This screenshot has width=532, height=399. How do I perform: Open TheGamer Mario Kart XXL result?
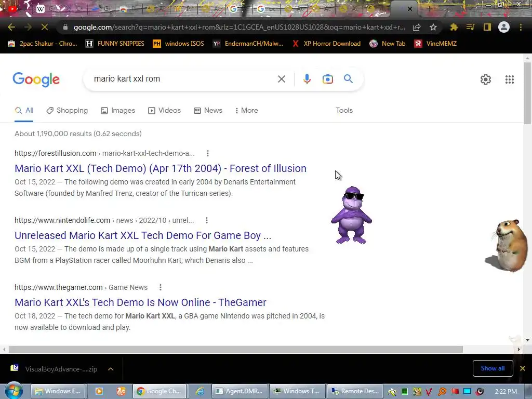tap(140, 302)
